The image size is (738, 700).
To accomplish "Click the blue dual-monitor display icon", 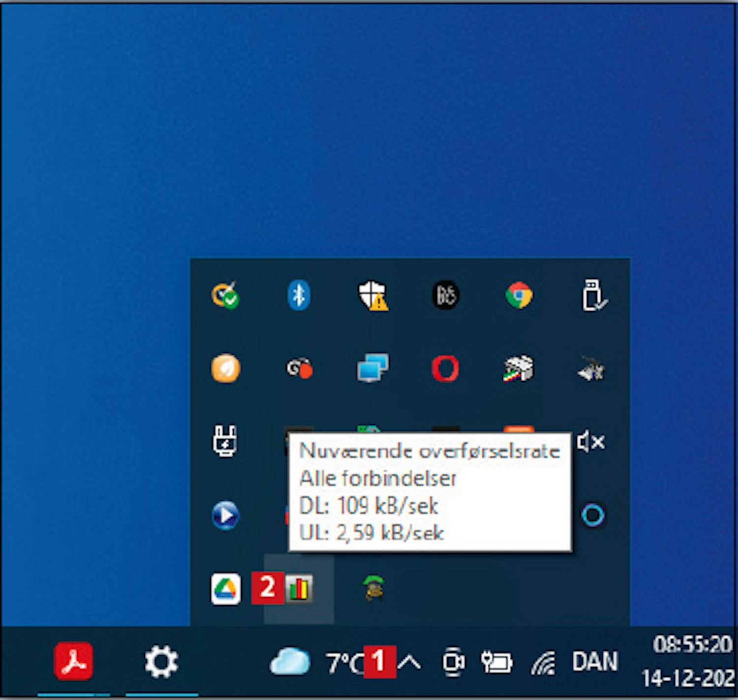I will [372, 368].
